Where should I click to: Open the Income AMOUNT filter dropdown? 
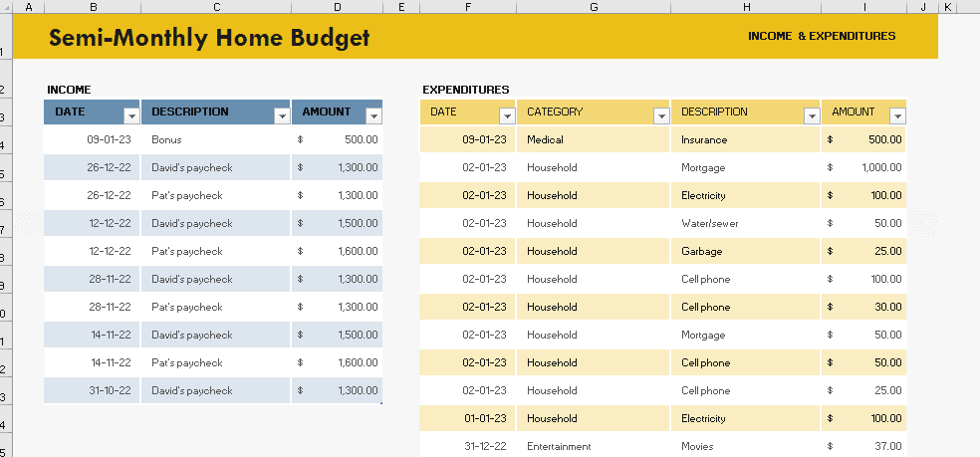point(373,114)
